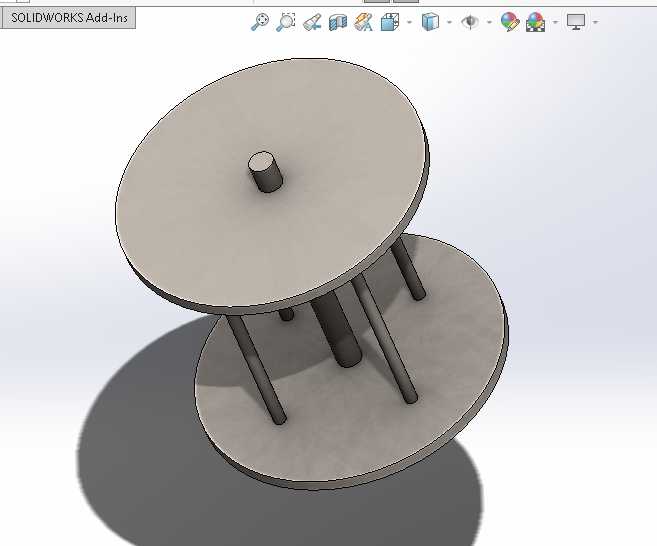Select the thick center column between discs

coord(337,331)
